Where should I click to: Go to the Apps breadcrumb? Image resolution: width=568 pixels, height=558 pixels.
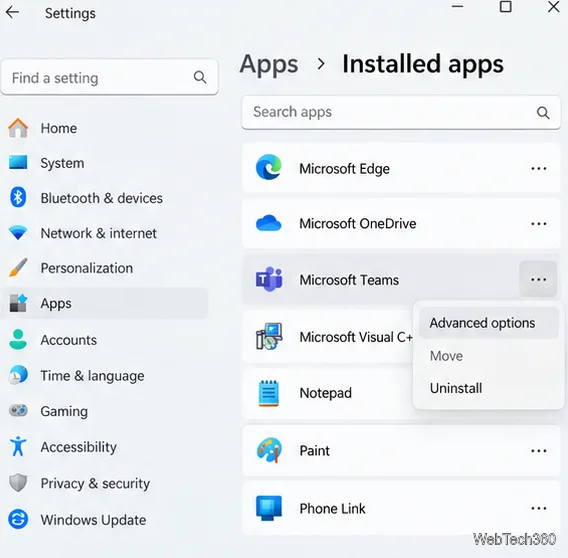tap(269, 64)
